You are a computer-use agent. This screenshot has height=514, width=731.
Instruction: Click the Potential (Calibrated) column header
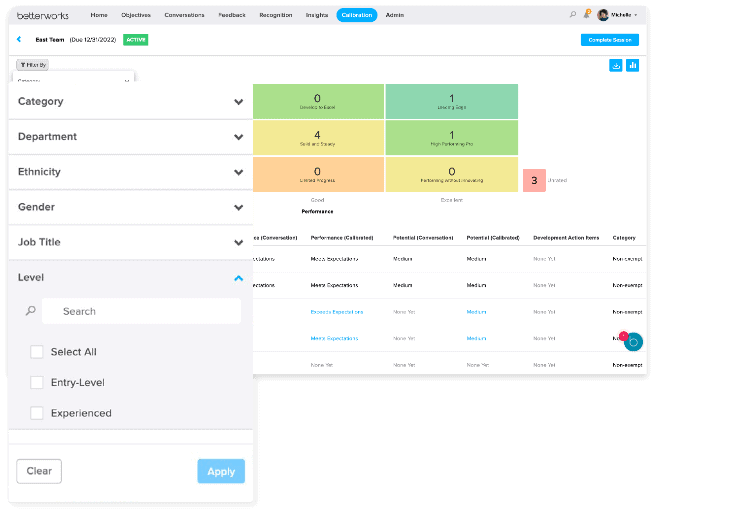(493, 238)
